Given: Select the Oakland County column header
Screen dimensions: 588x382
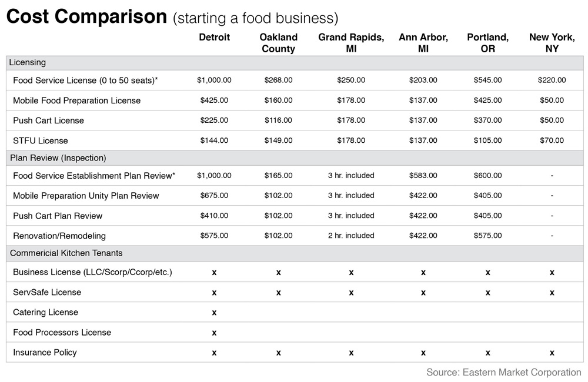Looking at the screenshot, I should (278, 43).
